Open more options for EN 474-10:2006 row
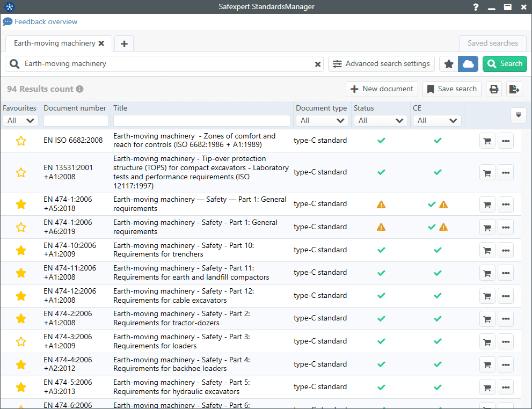532x409 pixels. (x=505, y=250)
